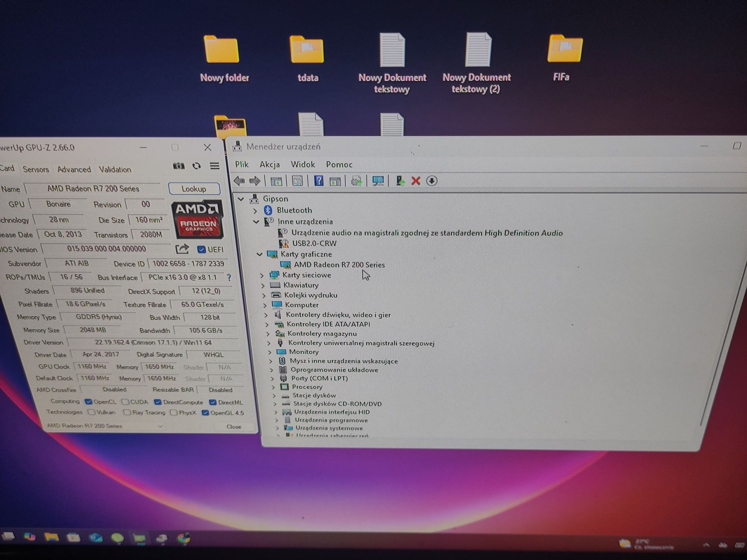Screen dimensions: 747x560
Task: Toggle the UEFI checkbox
Action: (201, 249)
